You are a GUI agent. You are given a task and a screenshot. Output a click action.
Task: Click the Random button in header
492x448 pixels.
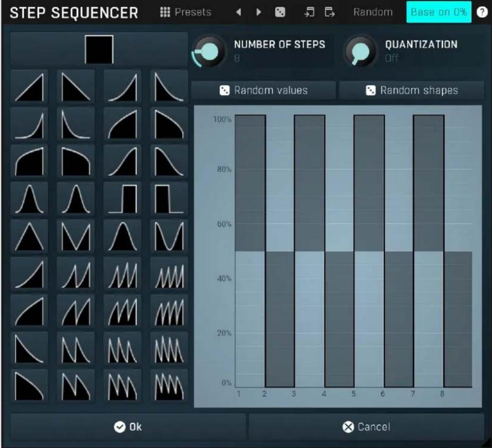tap(373, 12)
